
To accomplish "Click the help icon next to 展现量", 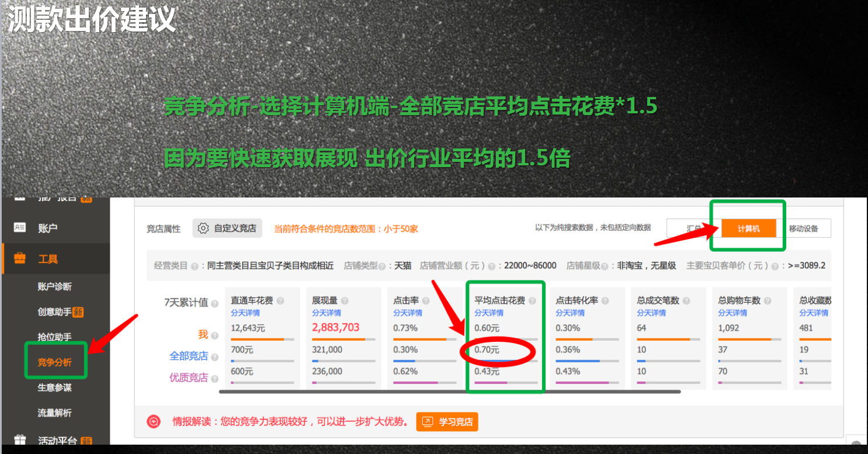I will 345,301.
